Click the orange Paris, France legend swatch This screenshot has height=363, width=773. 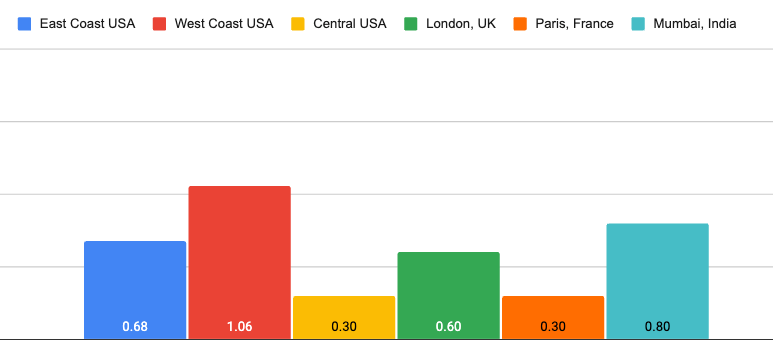coord(520,24)
